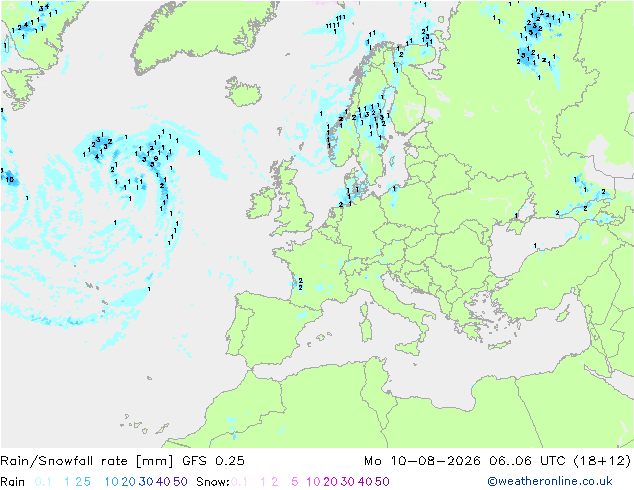Pick the Rain 20 legend value
The height and width of the screenshot is (490, 634).
click(x=129, y=482)
